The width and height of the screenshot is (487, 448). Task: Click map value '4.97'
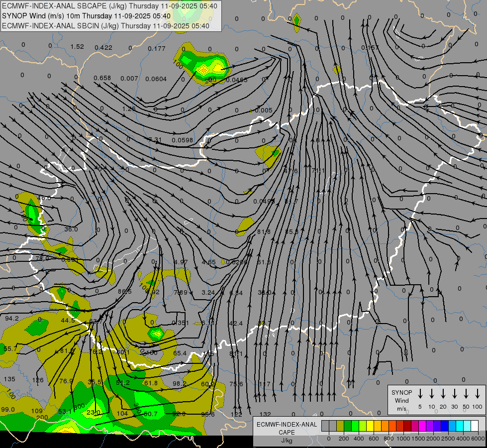(181, 262)
